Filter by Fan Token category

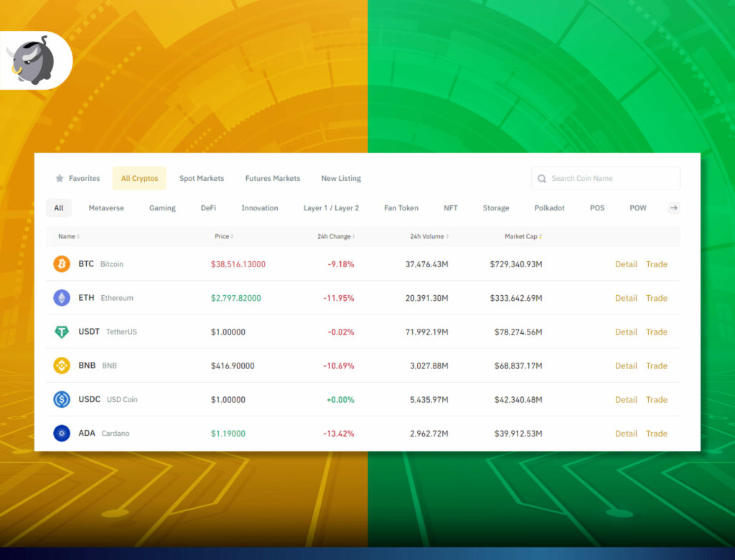pyautogui.click(x=401, y=207)
